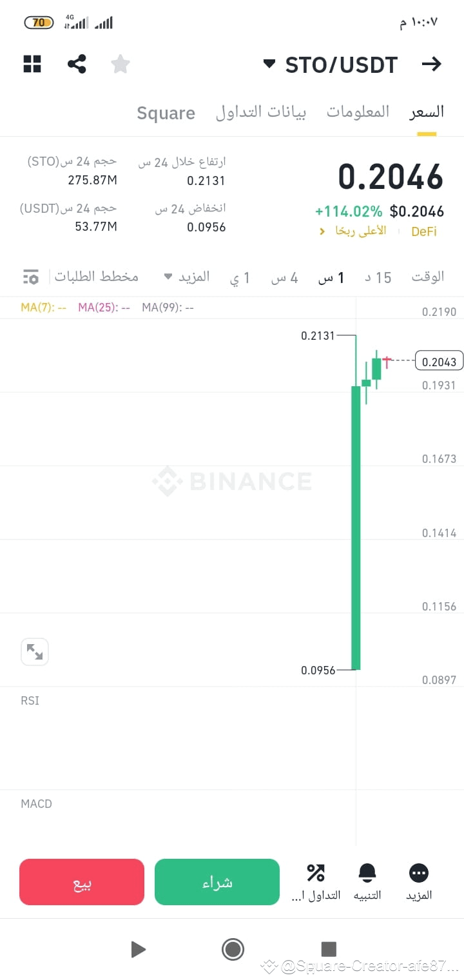This screenshot has width=464, height=980.
Task: Open the بيانات التداول tab
Action: pos(261,112)
